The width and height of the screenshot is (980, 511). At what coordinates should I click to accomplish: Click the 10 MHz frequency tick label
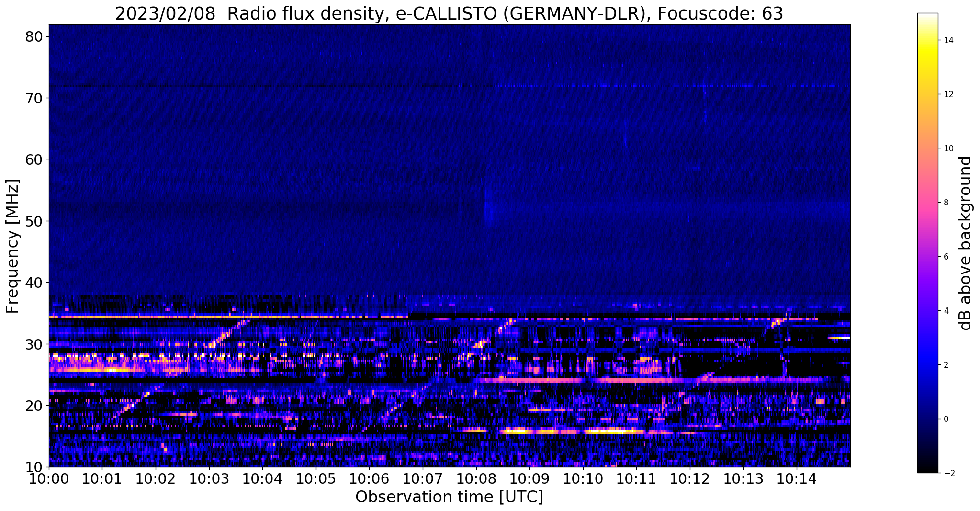tap(35, 467)
